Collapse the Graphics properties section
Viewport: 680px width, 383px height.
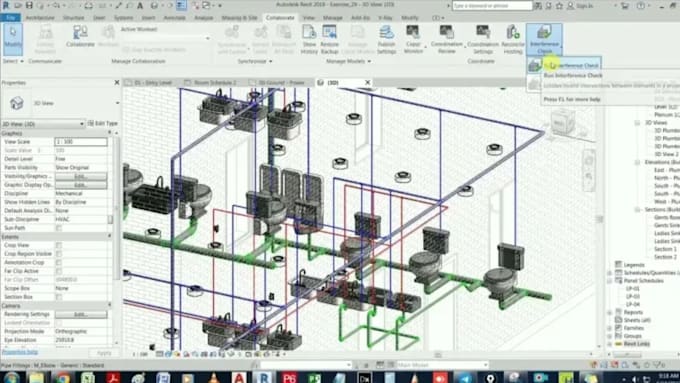109,133
